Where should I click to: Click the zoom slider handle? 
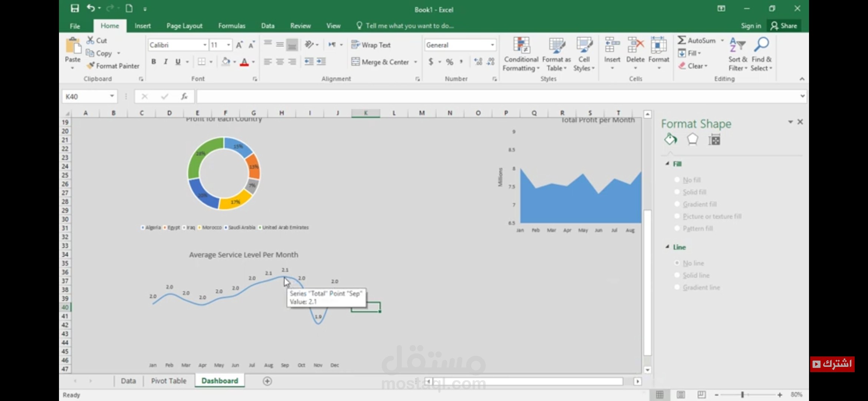[x=742, y=395]
